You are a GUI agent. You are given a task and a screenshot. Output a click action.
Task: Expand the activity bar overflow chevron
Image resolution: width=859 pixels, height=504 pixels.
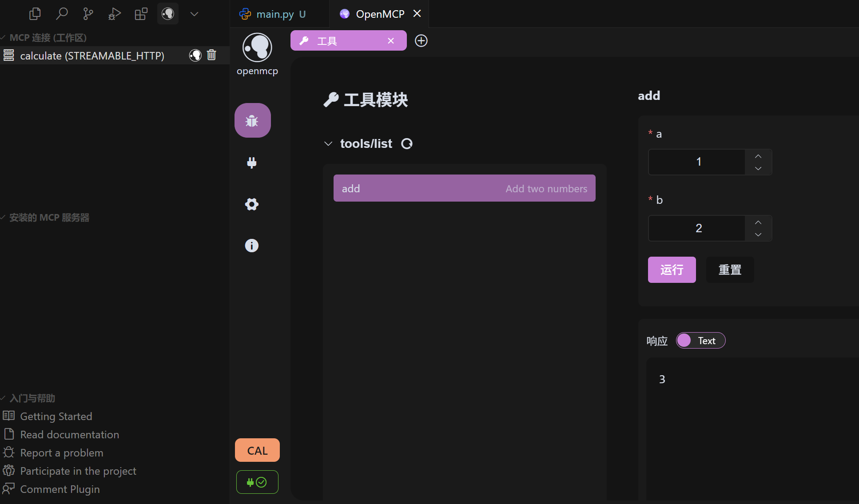(x=194, y=14)
